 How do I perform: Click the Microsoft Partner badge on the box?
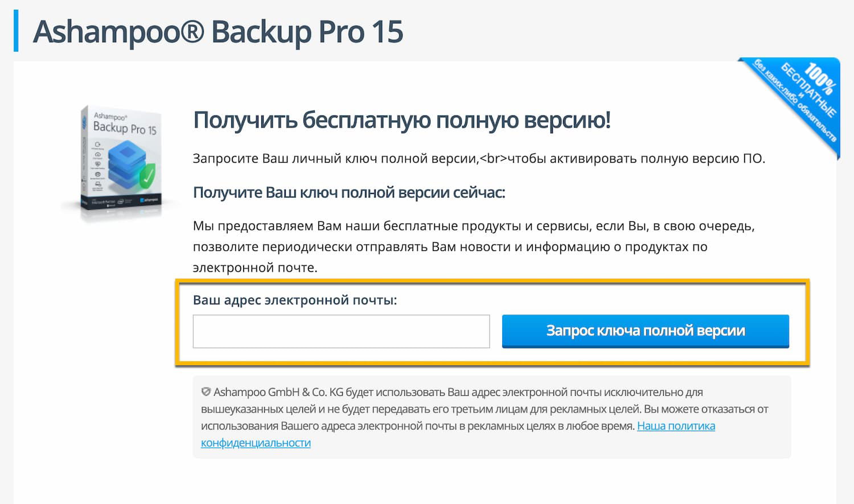[102, 201]
